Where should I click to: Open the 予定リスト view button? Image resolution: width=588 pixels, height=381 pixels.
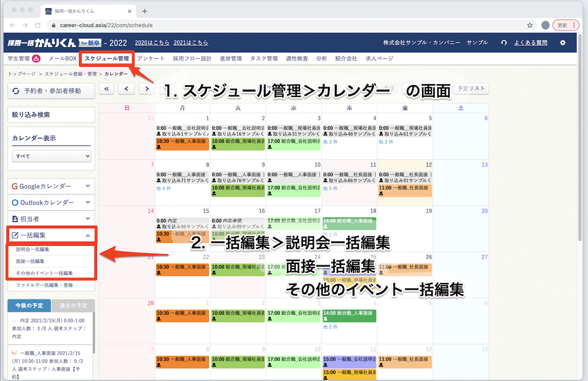[x=471, y=89]
